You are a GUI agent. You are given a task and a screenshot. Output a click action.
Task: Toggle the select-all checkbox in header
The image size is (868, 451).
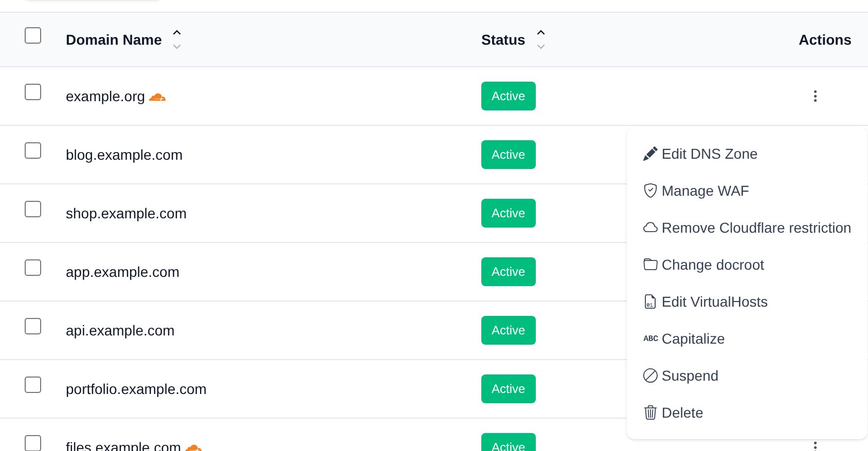(33, 35)
